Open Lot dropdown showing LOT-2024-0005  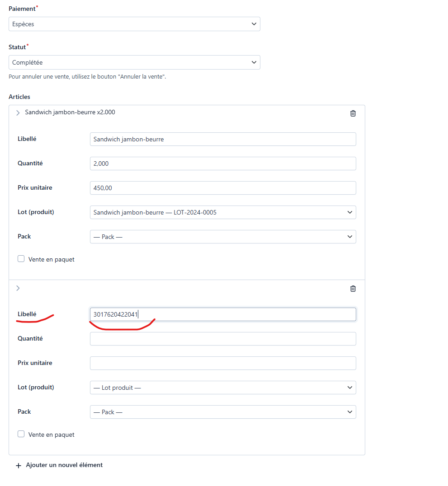223,212
